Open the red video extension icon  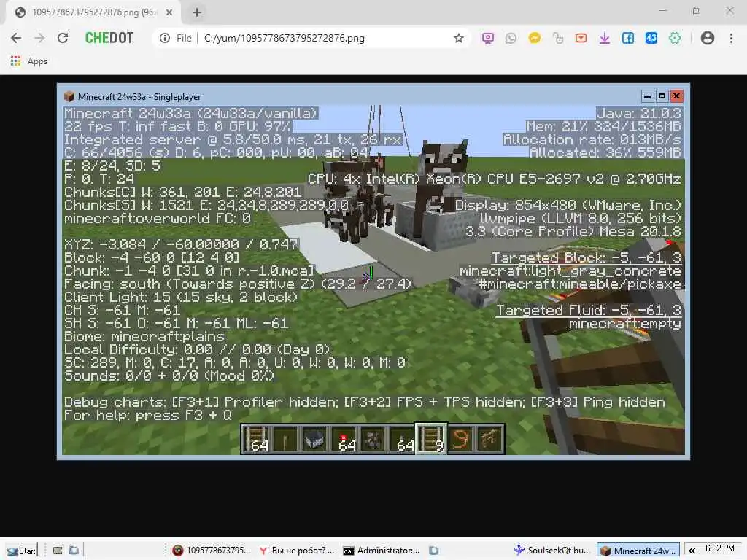pos(581,38)
